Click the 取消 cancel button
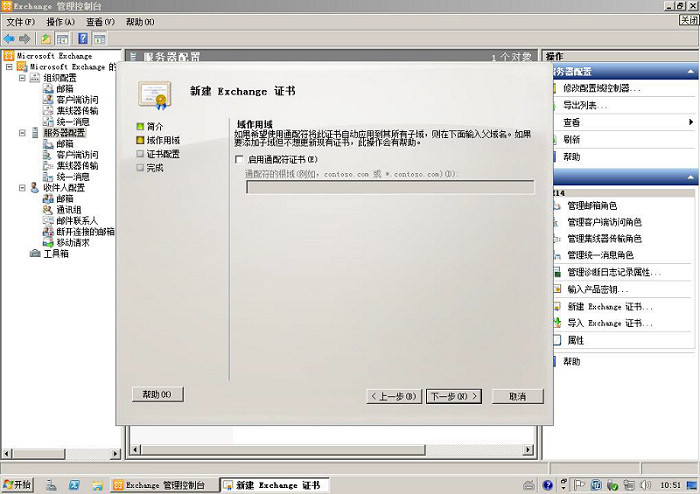The height and width of the screenshot is (494, 700). 517,396
